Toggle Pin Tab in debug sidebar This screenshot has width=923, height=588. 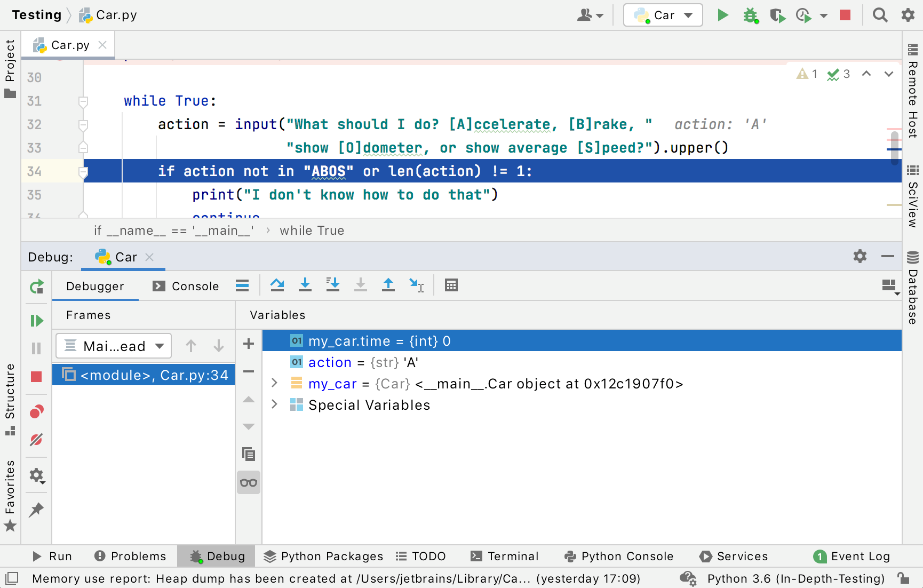click(36, 510)
